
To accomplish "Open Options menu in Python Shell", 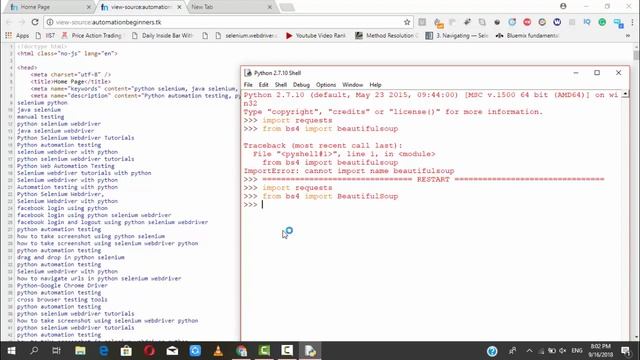I will (x=326, y=85).
